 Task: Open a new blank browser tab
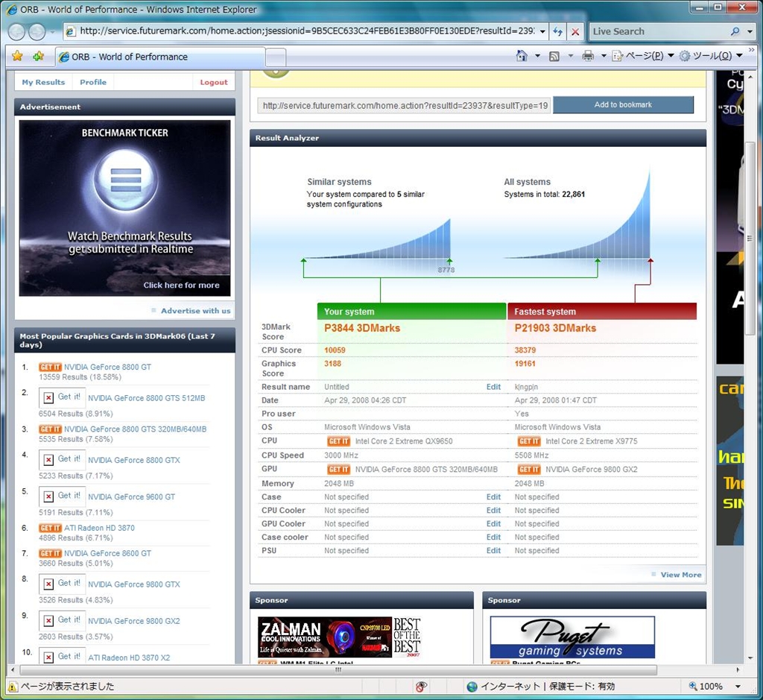276,57
